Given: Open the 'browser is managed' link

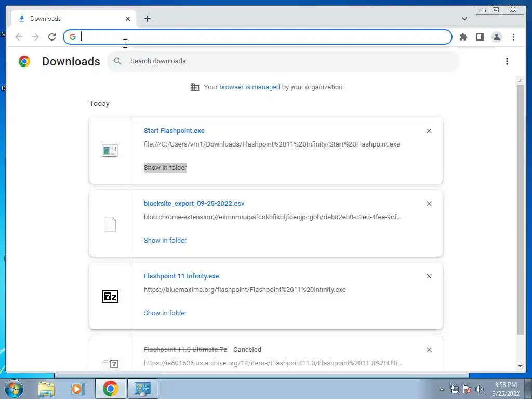Looking at the screenshot, I should pos(249,87).
